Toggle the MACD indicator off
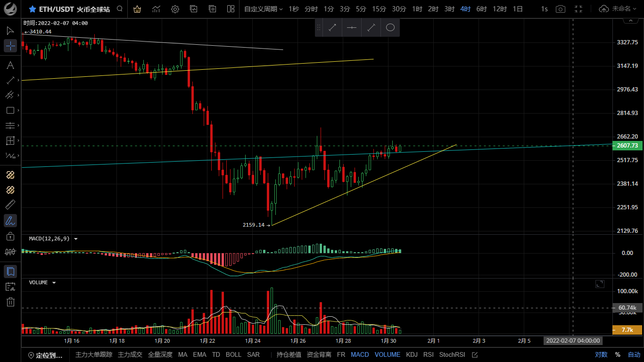 coord(360,354)
